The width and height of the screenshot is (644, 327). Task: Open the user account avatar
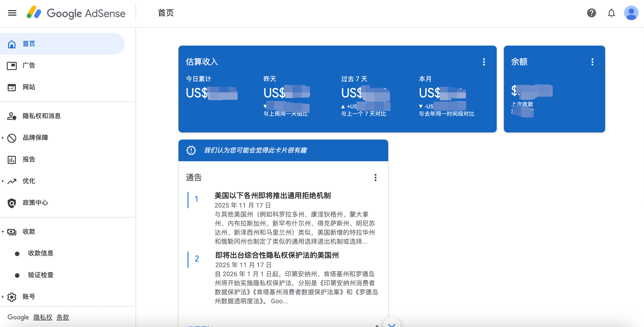tap(631, 13)
